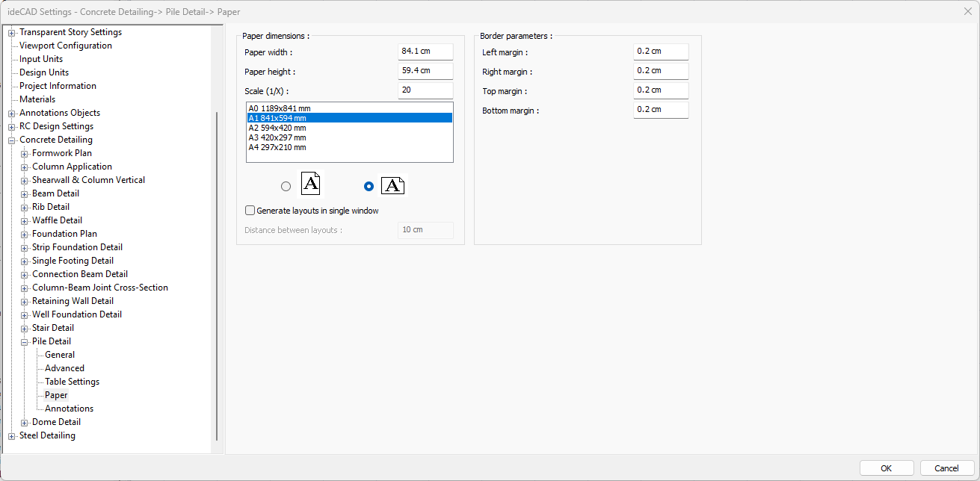Click the OK button

[x=886, y=468]
